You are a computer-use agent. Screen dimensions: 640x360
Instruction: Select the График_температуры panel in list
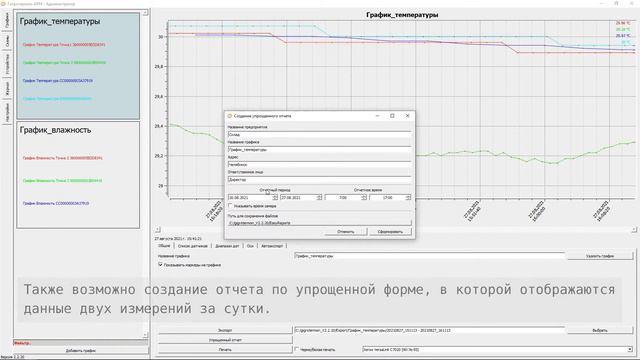[x=78, y=66]
